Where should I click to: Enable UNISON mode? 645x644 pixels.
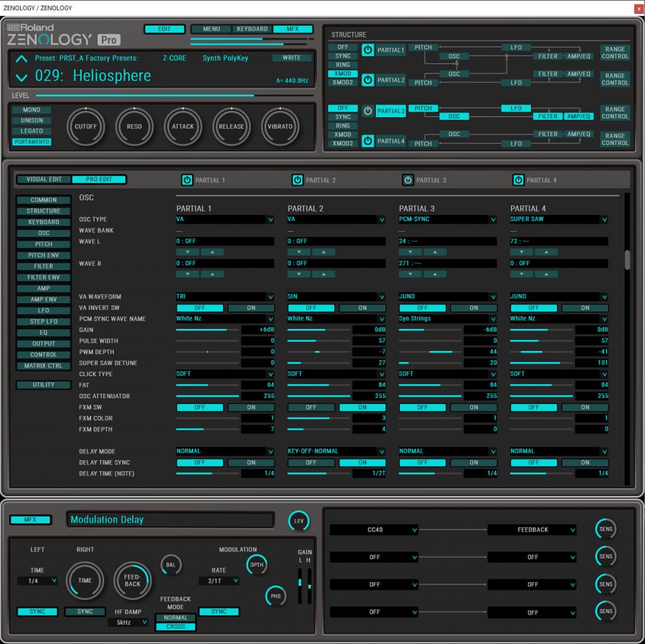(x=30, y=120)
